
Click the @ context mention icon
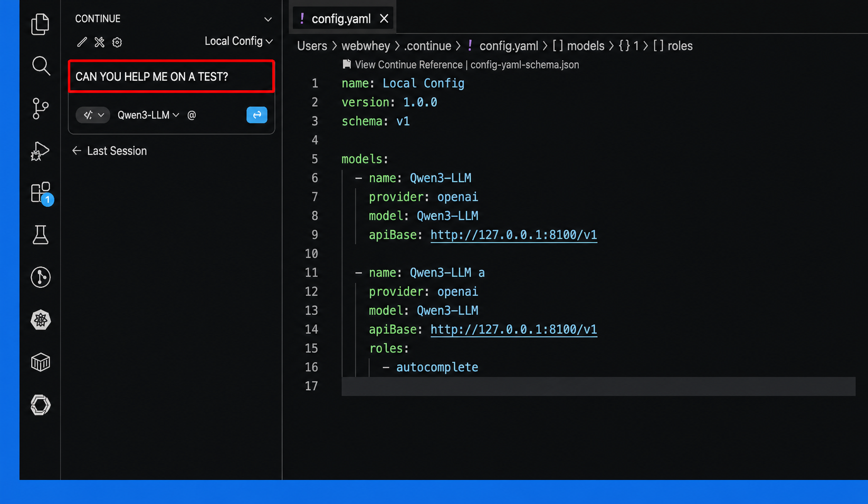[x=192, y=115]
